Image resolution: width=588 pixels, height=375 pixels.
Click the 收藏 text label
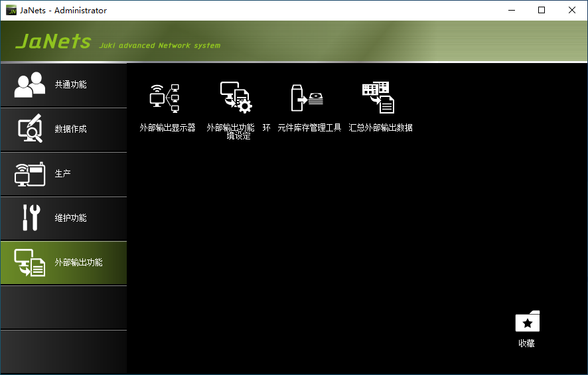[527, 344]
